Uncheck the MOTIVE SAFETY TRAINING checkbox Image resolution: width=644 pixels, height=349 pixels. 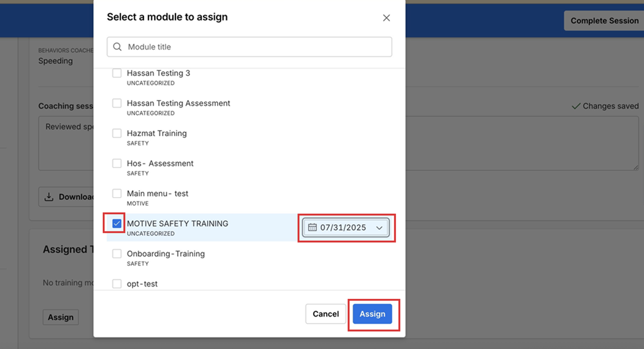(x=117, y=224)
